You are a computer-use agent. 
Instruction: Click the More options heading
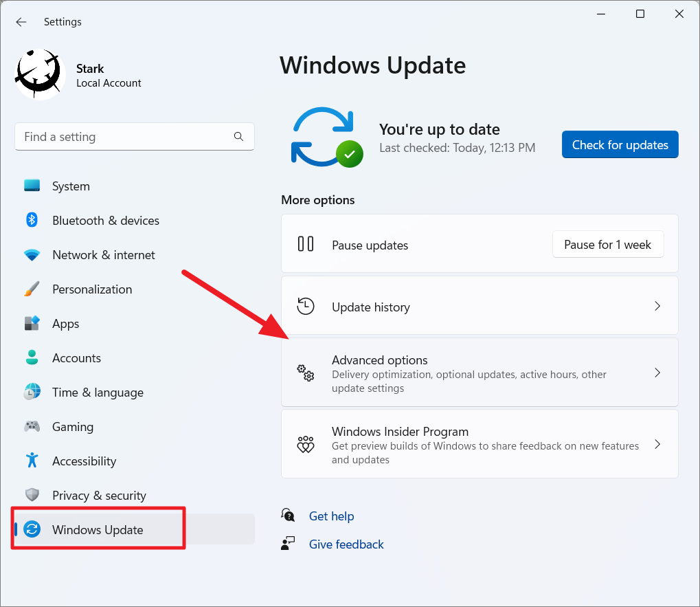pyautogui.click(x=318, y=200)
